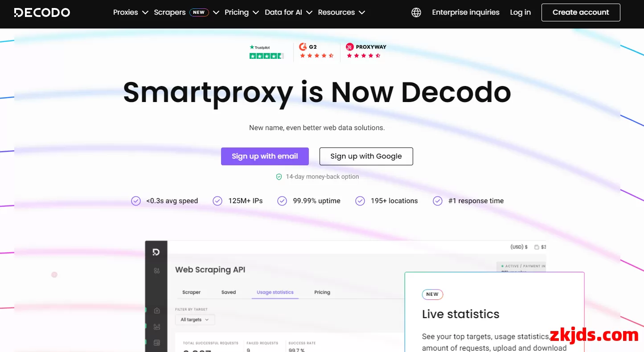Expand the Pricing menu in header

point(242,12)
